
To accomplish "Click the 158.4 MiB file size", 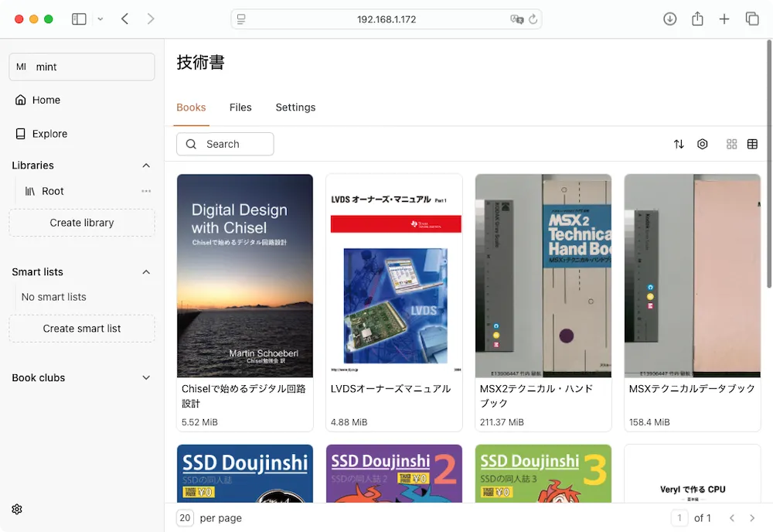I will tap(649, 422).
